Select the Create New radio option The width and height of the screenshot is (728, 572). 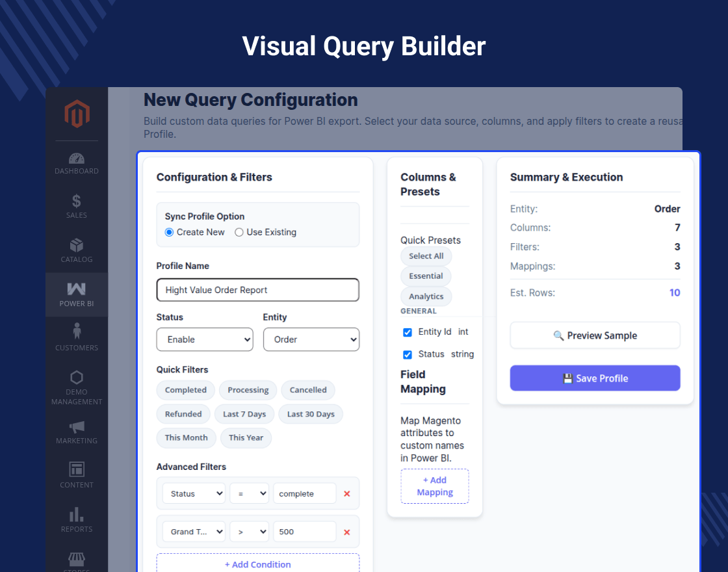tap(170, 232)
